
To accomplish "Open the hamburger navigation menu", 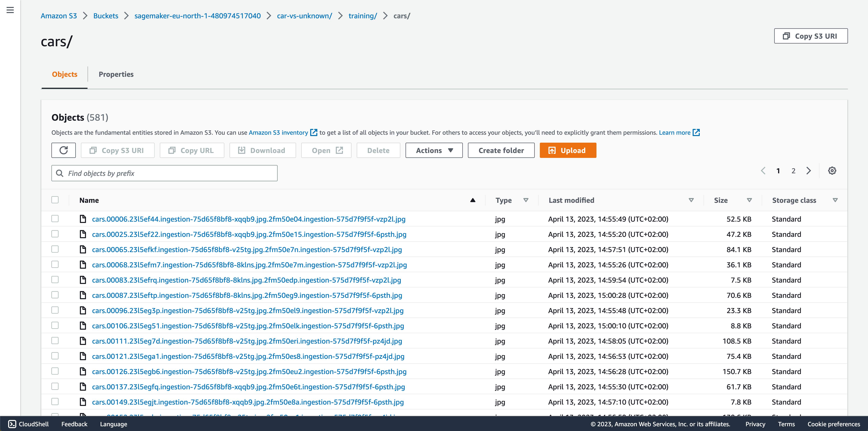I will pos(10,10).
